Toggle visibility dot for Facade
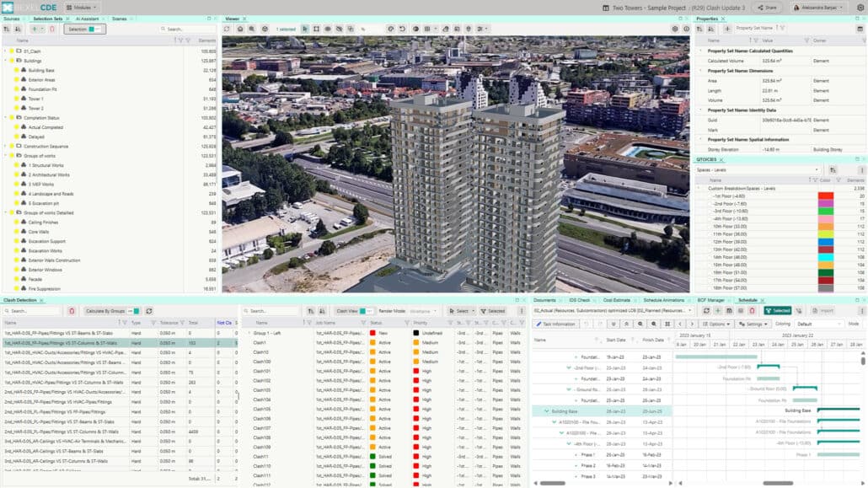This screenshot has width=868, height=488. 17,279
